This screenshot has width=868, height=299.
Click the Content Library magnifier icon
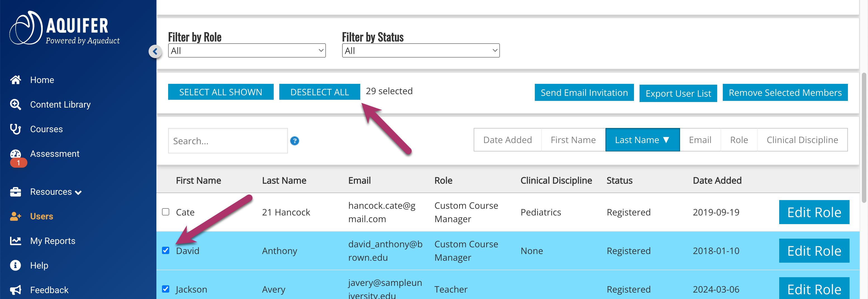point(16,105)
